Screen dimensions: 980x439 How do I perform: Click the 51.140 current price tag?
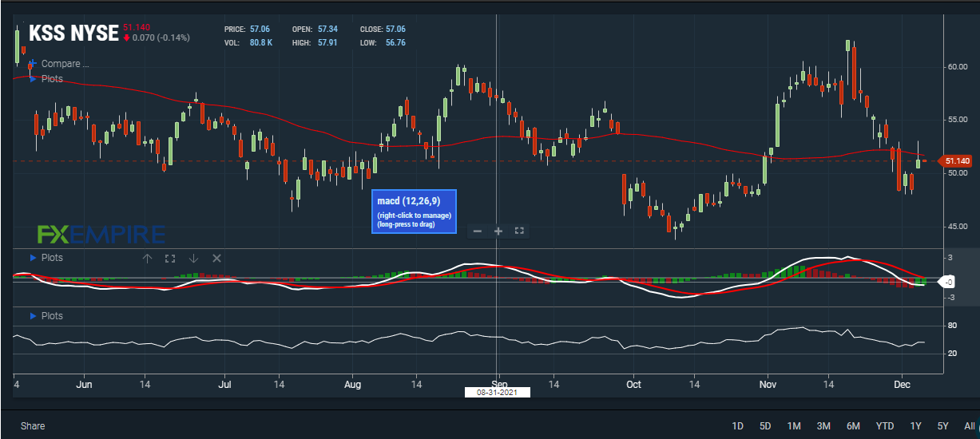point(957,161)
